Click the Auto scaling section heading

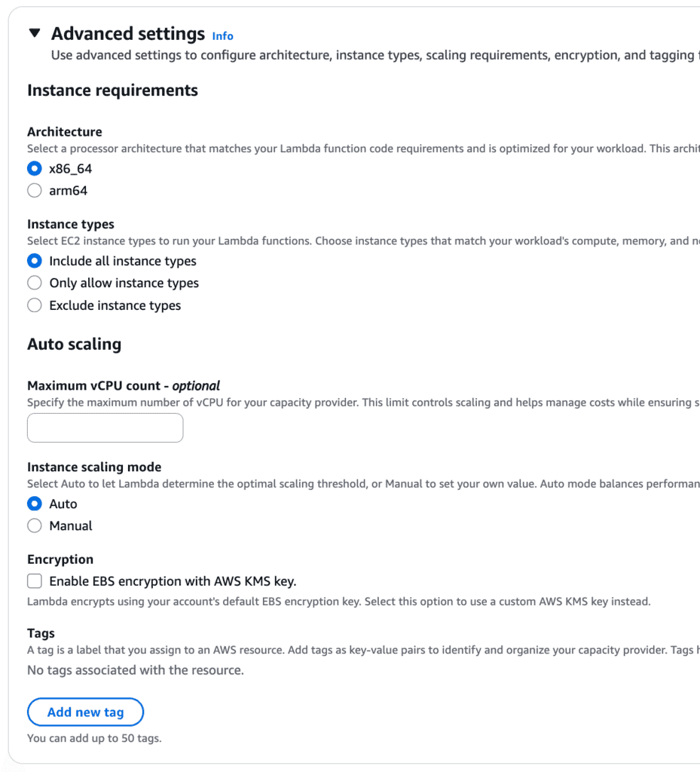[74, 345]
